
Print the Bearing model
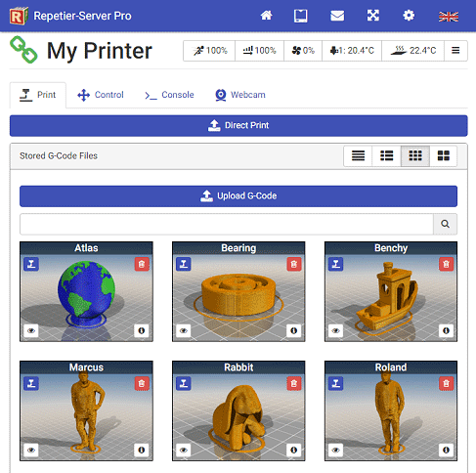click(x=184, y=264)
